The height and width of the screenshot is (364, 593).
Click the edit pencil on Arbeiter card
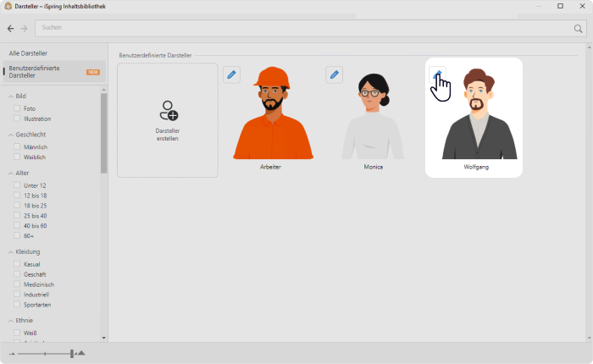(231, 74)
